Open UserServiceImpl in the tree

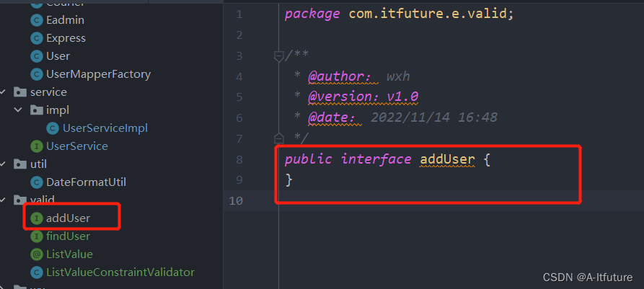[x=105, y=128]
